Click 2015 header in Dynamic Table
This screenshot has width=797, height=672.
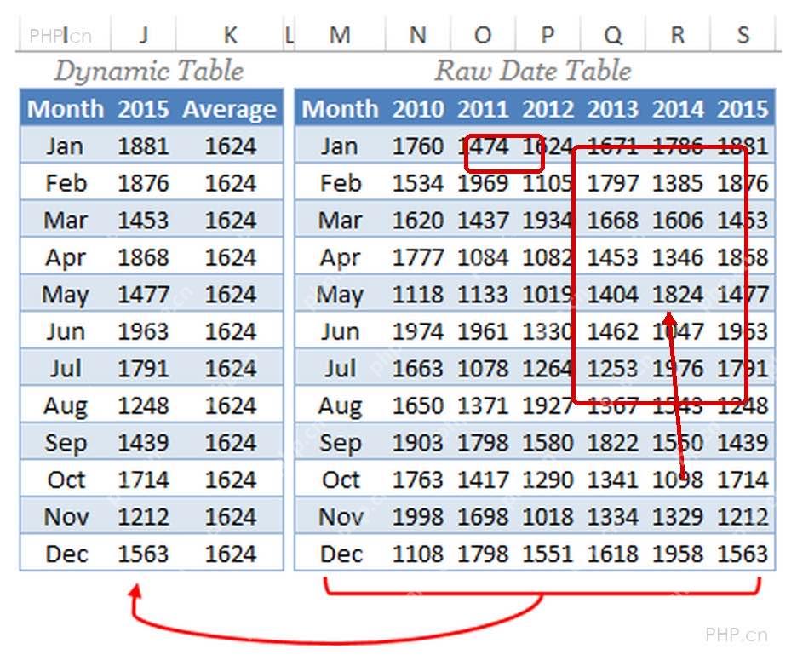click(x=143, y=109)
